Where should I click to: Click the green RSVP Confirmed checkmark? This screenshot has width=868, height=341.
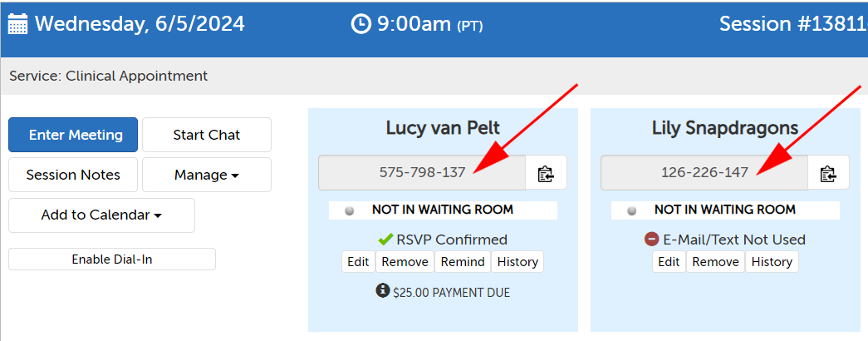(x=385, y=240)
